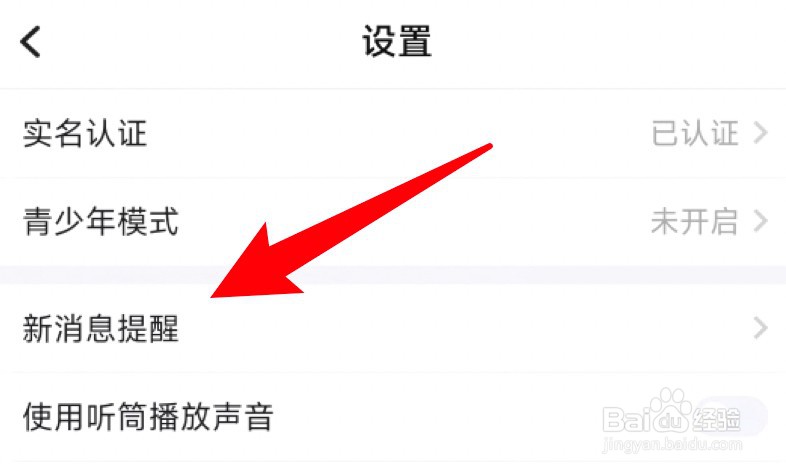Click the 经验 watermark characters

point(717,419)
